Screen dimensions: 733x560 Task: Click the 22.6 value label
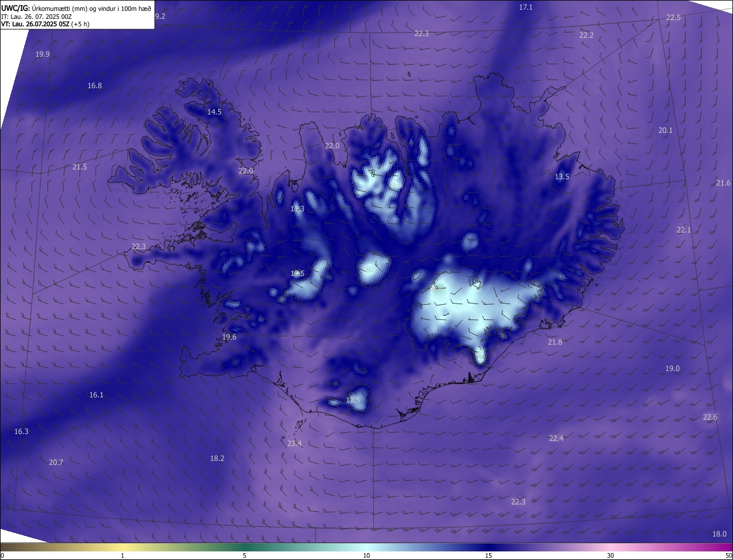710,417
